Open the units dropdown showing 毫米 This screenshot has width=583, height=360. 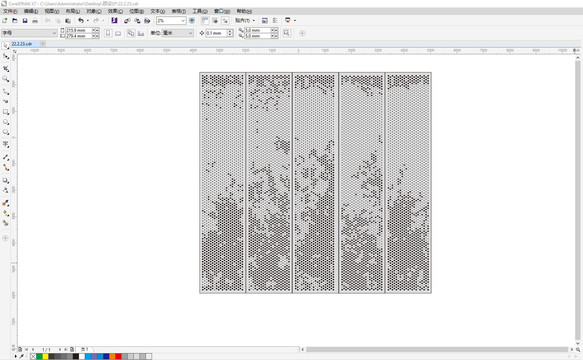[190, 33]
